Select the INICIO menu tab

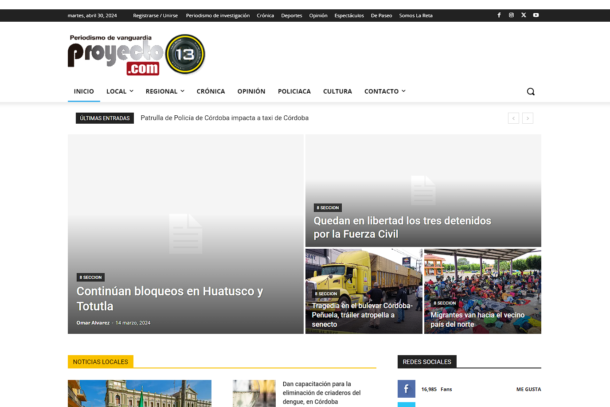pos(84,91)
